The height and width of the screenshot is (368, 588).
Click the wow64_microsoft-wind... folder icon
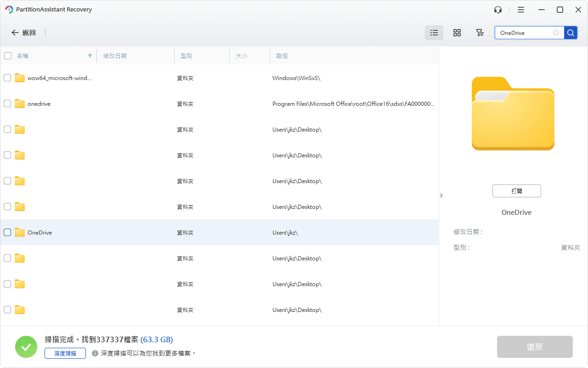[x=19, y=78]
